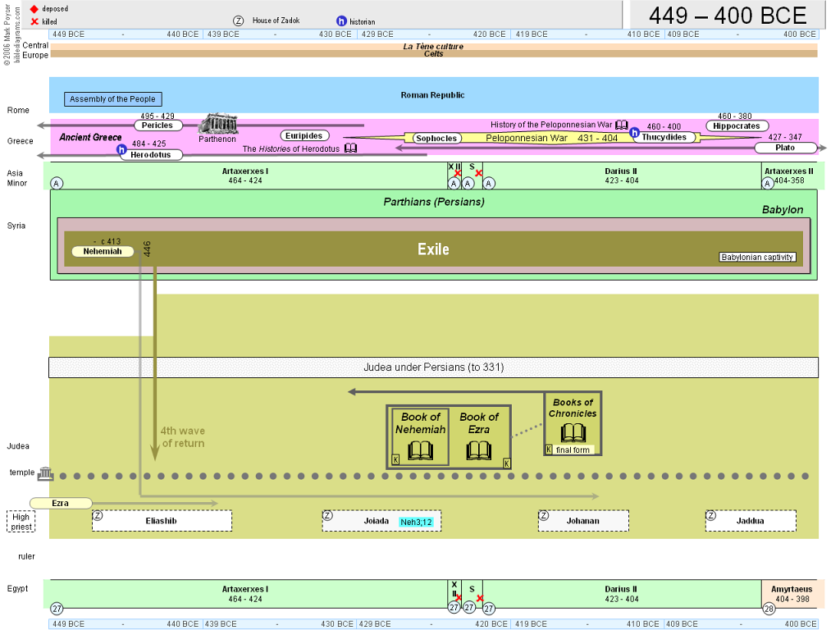
Task: Click the circled 27 at Egypt row start
Action: (57, 609)
